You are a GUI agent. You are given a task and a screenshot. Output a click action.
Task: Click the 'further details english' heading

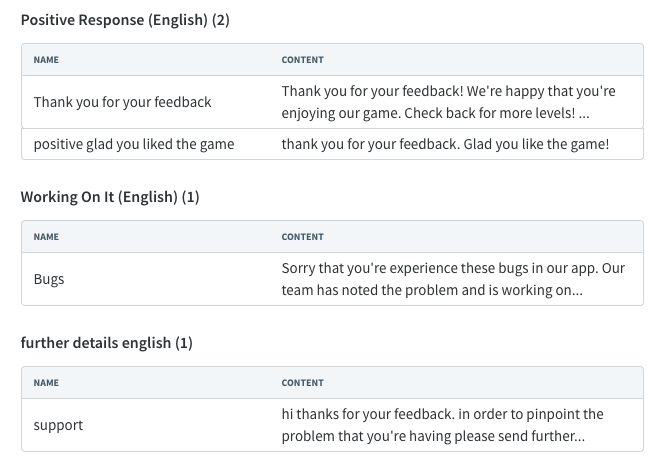107,343
